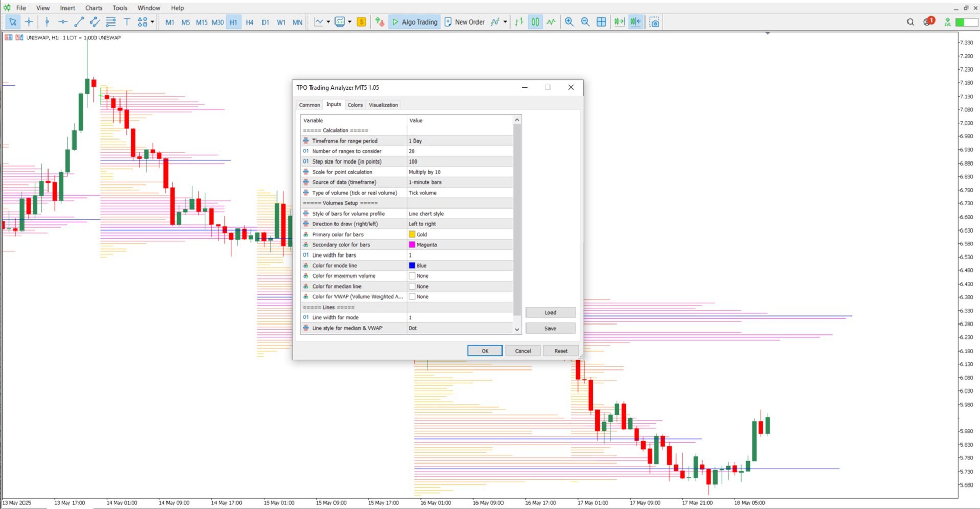Open Type of volume value Tick volume
Image resolution: width=980 pixels, height=509 pixels.
460,193
